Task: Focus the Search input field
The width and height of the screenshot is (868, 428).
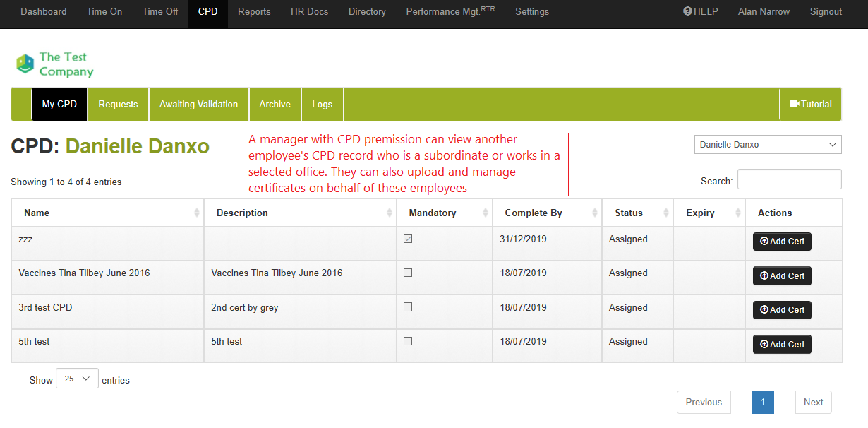Action: point(789,179)
